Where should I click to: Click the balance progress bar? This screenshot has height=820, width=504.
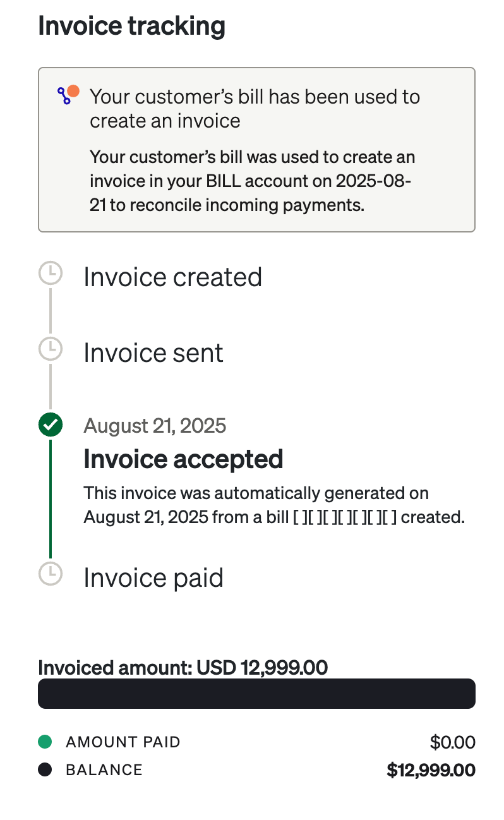click(256, 693)
